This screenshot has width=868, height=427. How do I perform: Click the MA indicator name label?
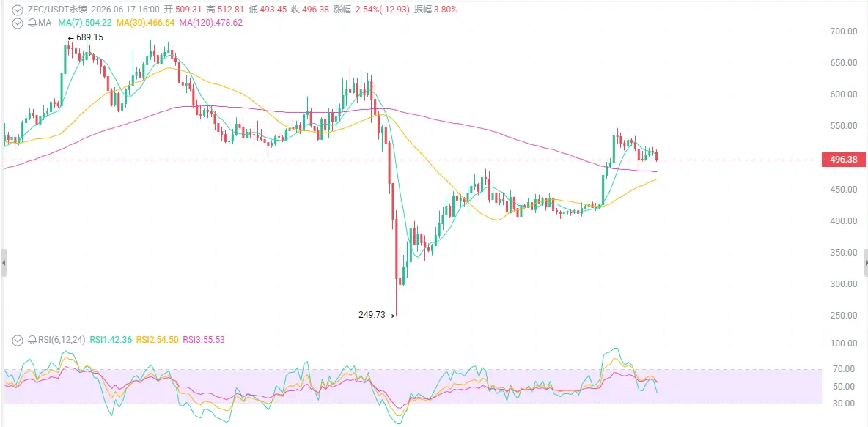[x=44, y=23]
